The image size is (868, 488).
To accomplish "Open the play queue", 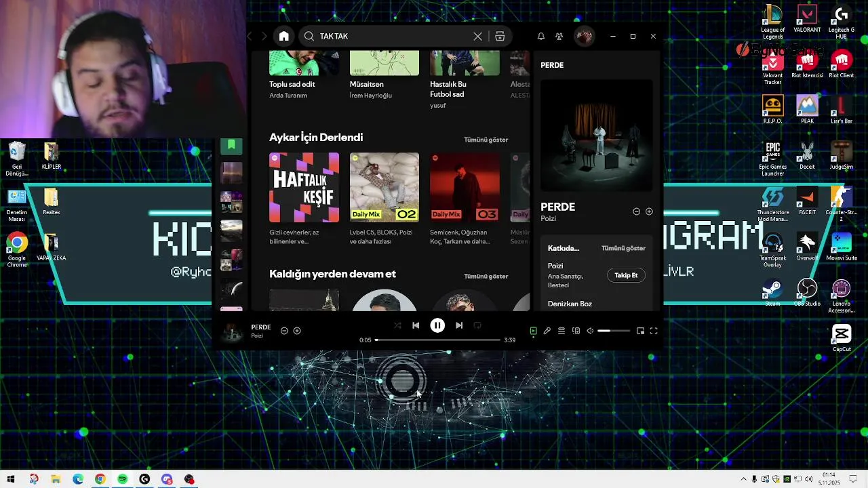I will tap(561, 331).
